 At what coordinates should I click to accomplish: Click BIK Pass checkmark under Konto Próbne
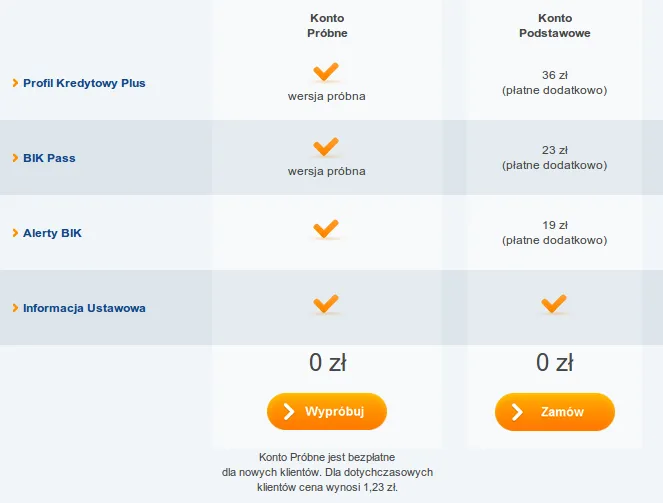pos(326,146)
